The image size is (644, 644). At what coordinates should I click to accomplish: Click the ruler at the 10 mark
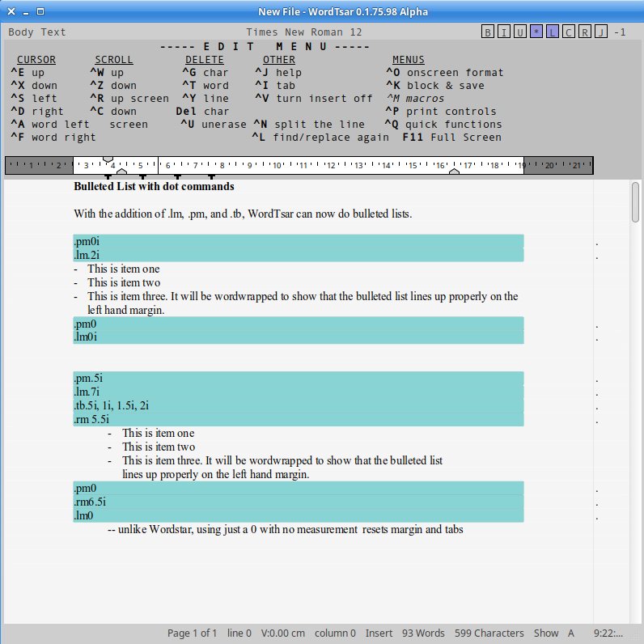pyautogui.click(x=277, y=165)
